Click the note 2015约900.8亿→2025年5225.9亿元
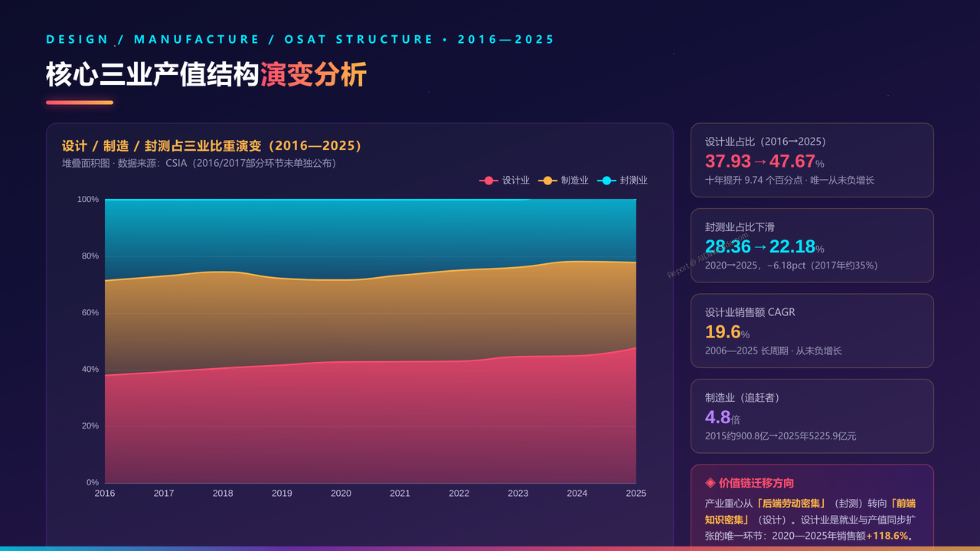980x551 pixels. point(781,436)
